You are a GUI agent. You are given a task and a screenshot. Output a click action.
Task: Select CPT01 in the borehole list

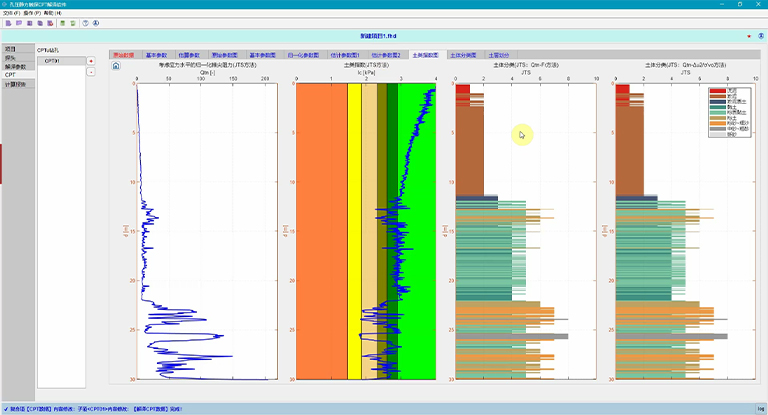tap(52, 61)
